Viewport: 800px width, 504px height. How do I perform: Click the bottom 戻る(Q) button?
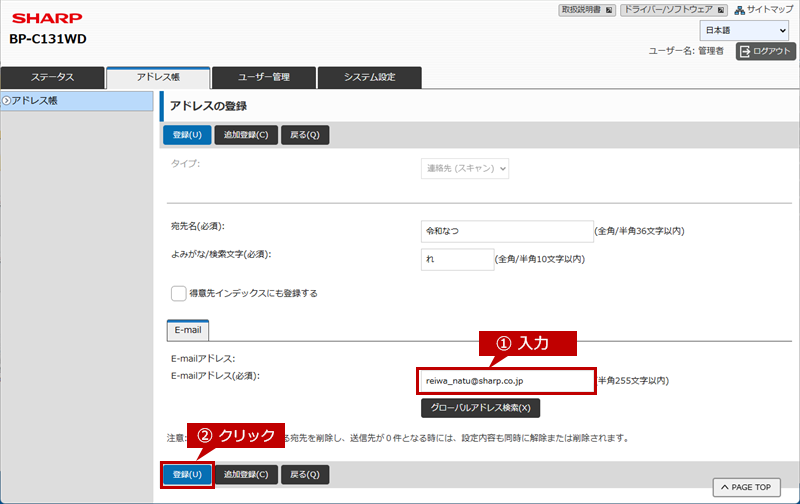pos(305,475)
